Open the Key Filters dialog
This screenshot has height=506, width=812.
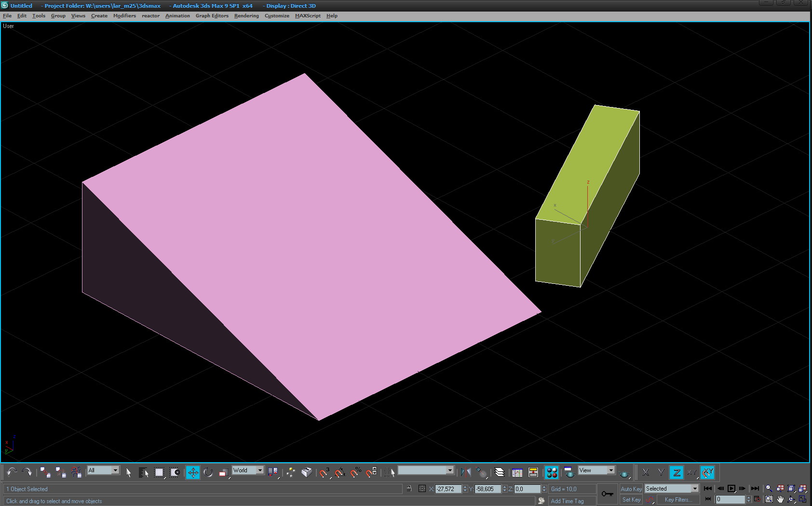click(678, 500)
